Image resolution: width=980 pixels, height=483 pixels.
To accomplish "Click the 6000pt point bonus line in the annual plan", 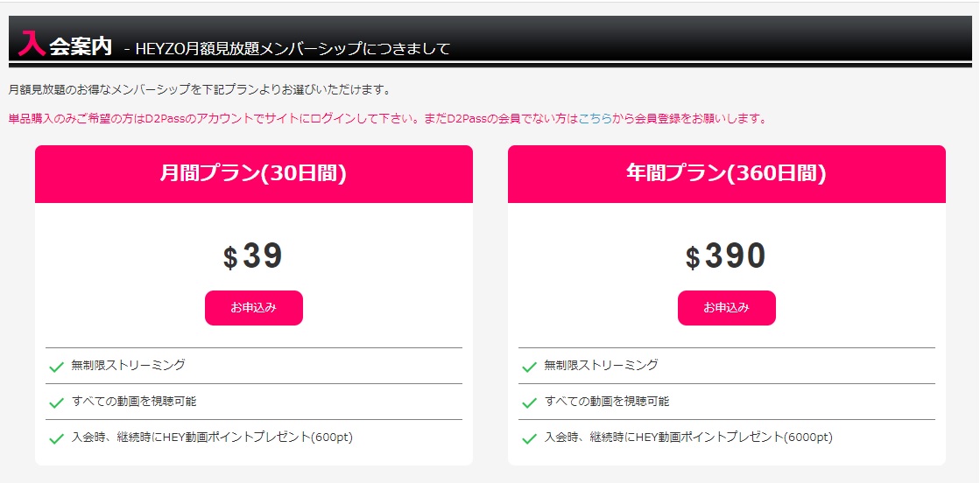I will pyautogui.click(x=688, y=437).
